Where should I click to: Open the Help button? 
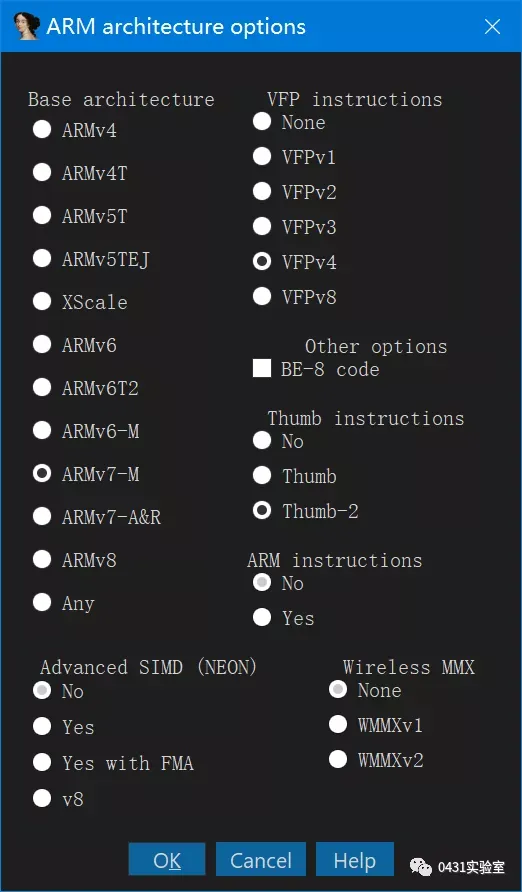point(354,861)
